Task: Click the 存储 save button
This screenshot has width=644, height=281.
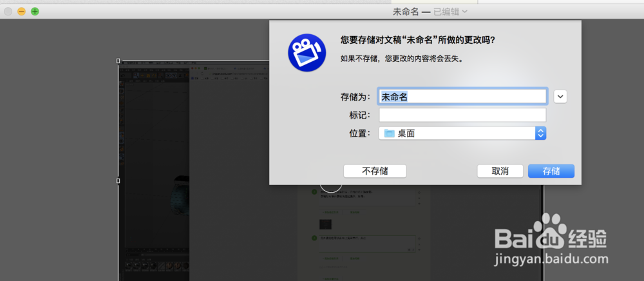Action: (551, 171)
